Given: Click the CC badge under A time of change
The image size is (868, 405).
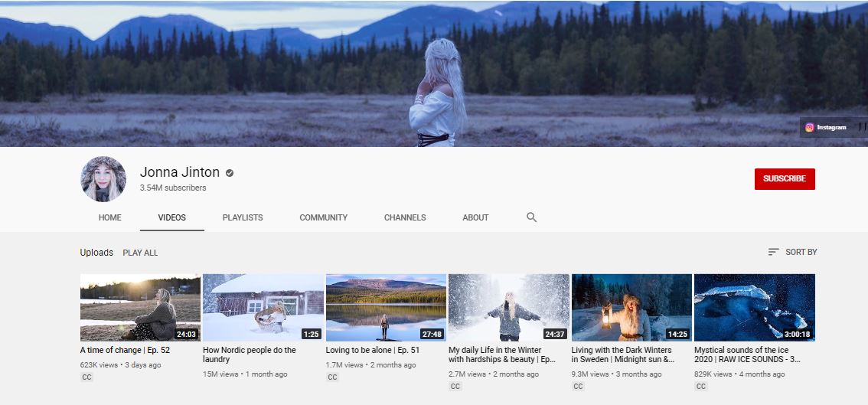Looking at the screenshot, I should point(86,377).
